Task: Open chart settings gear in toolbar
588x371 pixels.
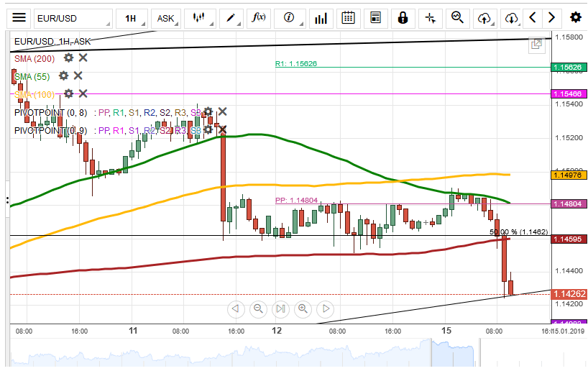Action: point(575,18)
